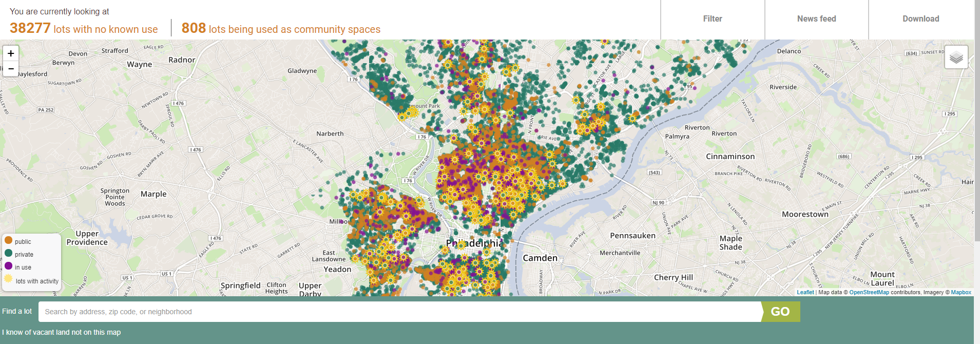Open the Leaflet attribution link
Screen dimensions: 980x344
point(805,292)
